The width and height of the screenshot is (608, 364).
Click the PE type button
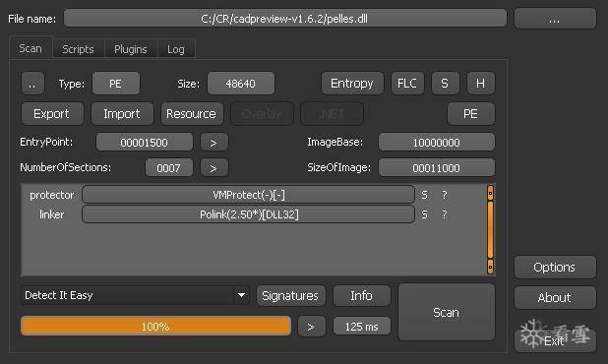115,84
